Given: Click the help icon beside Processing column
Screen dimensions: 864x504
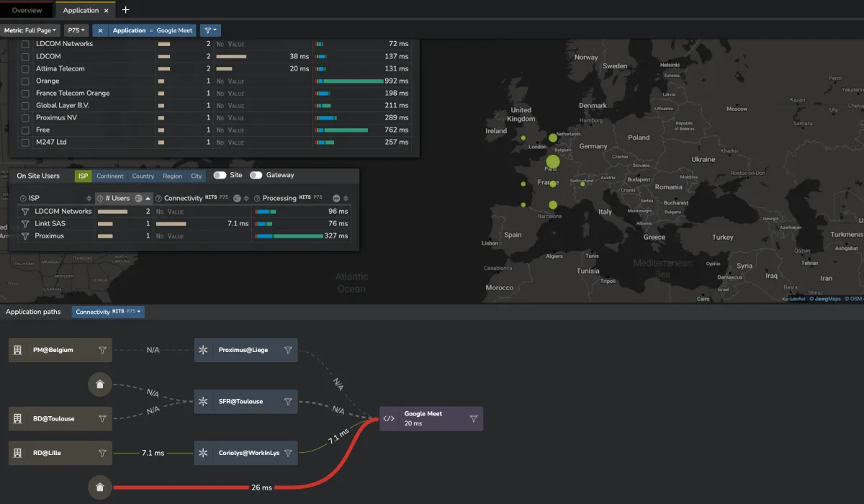Looking at the screenshot, I should [257, 198].
